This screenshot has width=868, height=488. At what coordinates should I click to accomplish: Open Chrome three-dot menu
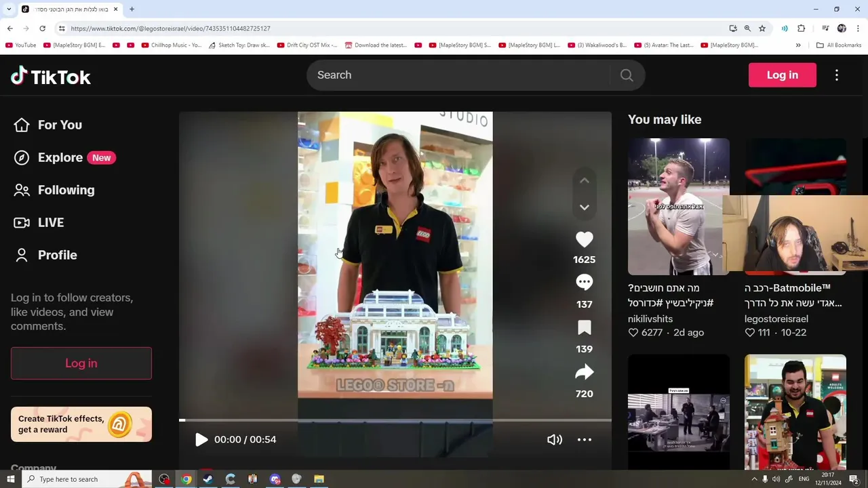[x=859, y=28]
